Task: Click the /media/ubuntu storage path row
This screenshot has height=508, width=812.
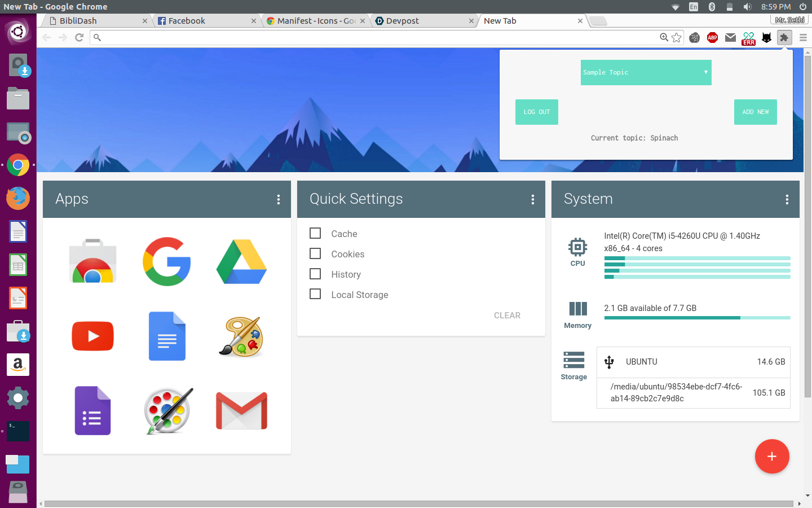Action: click(694, 392)
